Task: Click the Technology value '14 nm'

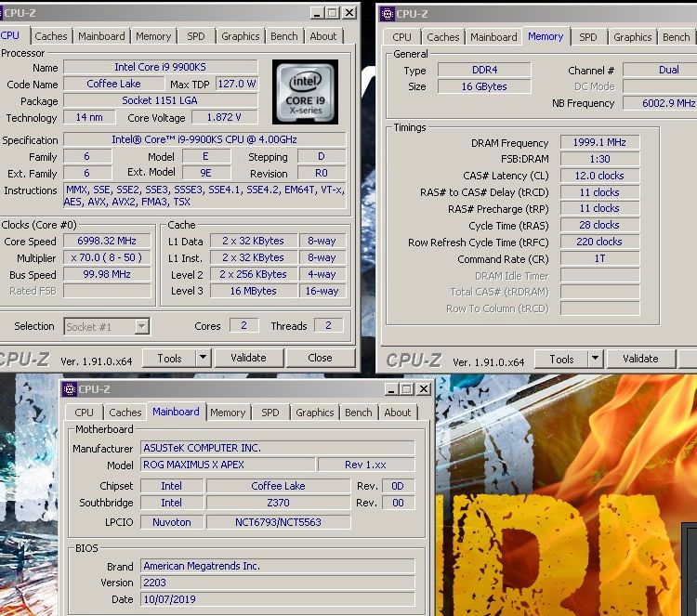Action: coord(89,117)
